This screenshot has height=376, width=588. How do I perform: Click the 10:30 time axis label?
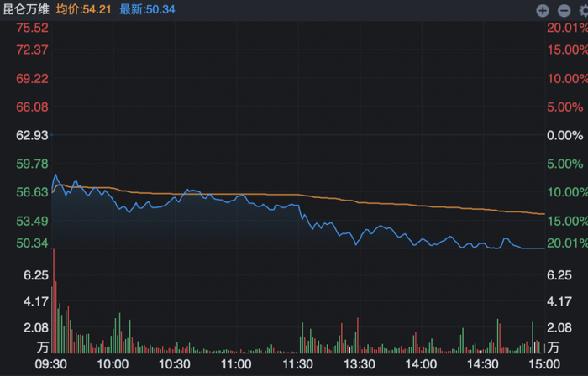tap(175, 364)
